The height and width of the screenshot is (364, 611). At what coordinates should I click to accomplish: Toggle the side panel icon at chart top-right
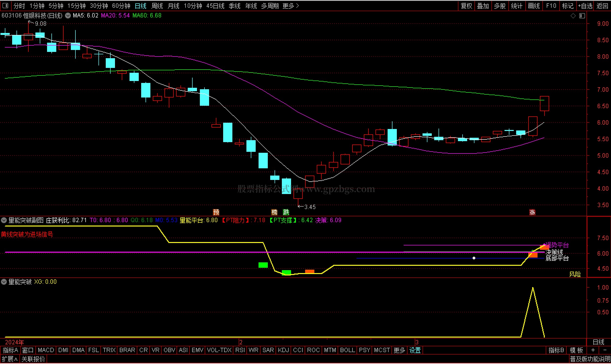coord(582,16)
